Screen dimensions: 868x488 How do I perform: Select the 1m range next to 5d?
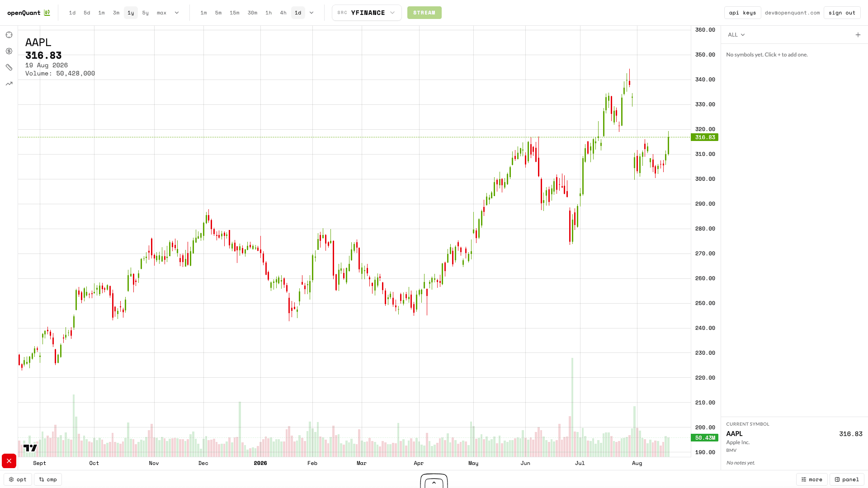pos(101,13)
